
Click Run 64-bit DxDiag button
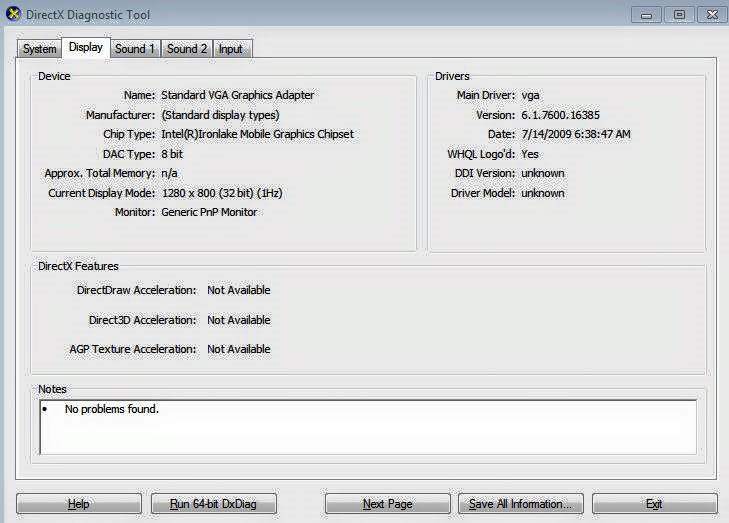213,504
